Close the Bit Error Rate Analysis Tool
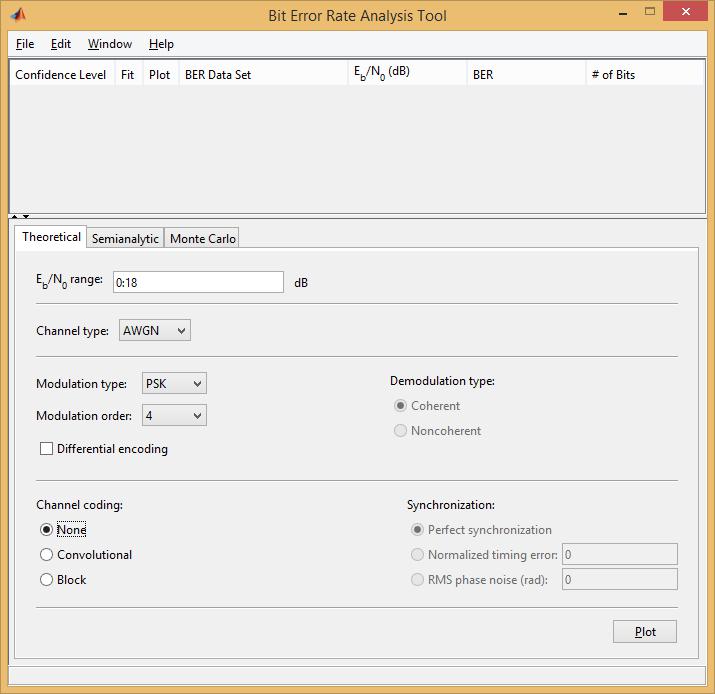This screenshot has height=694, width=715. coord(685,11)
